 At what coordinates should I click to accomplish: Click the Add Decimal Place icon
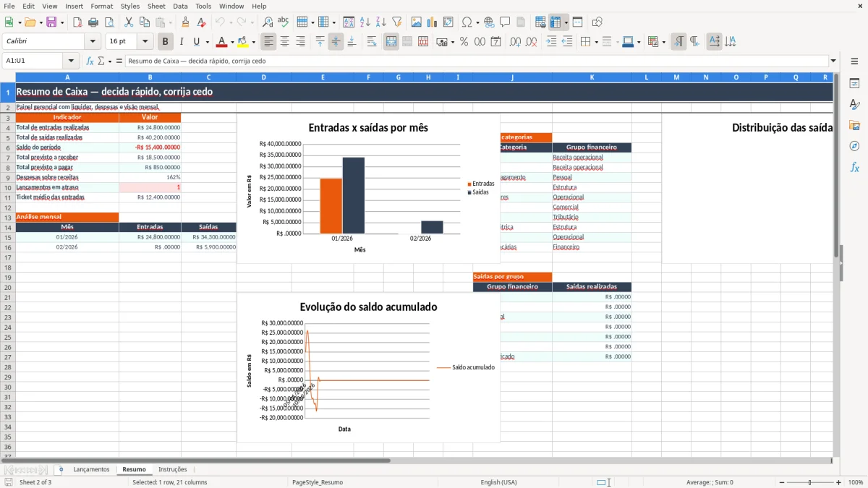point(516,42)
